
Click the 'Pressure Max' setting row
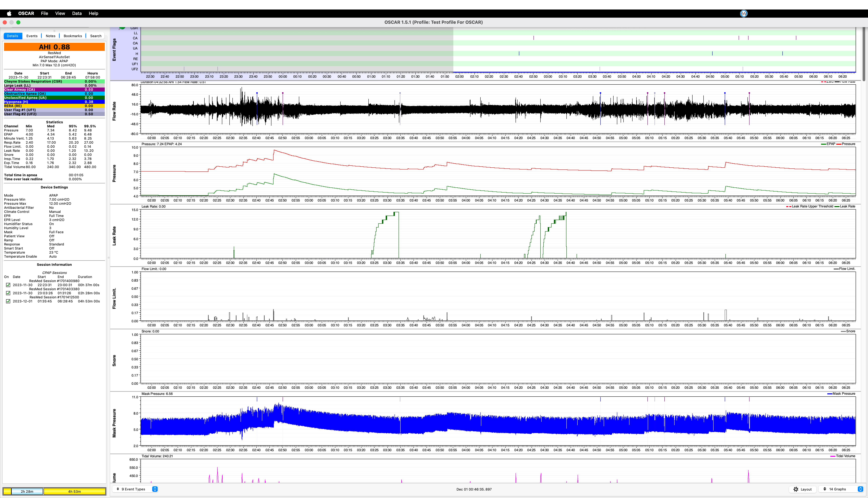pyautogui.click(x=54, y=204)
